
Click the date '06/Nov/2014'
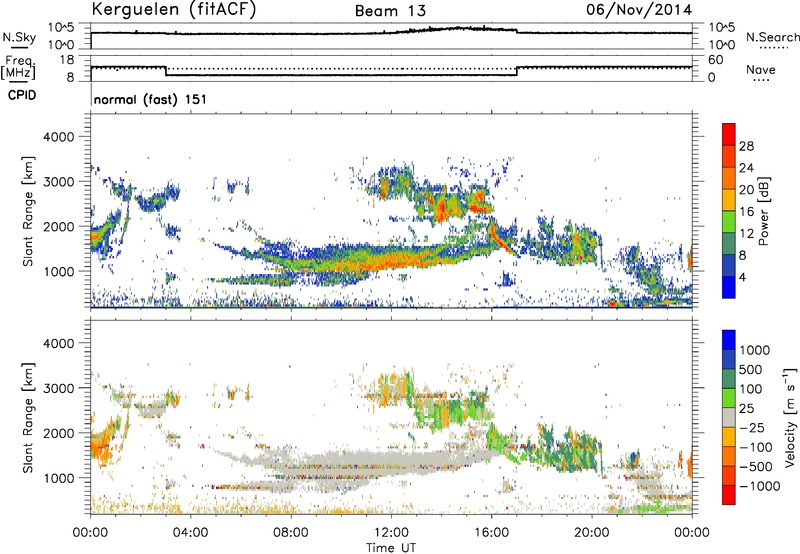pos(639,10)
